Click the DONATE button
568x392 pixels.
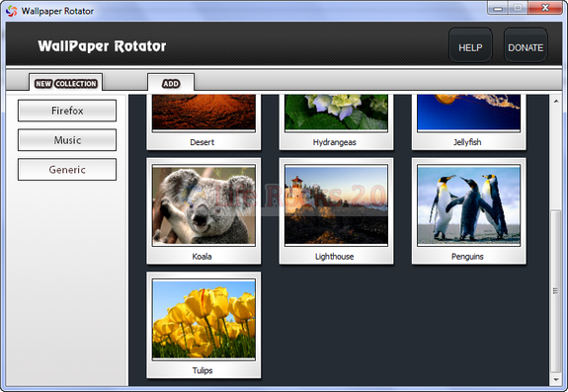(x=526, y=45)
